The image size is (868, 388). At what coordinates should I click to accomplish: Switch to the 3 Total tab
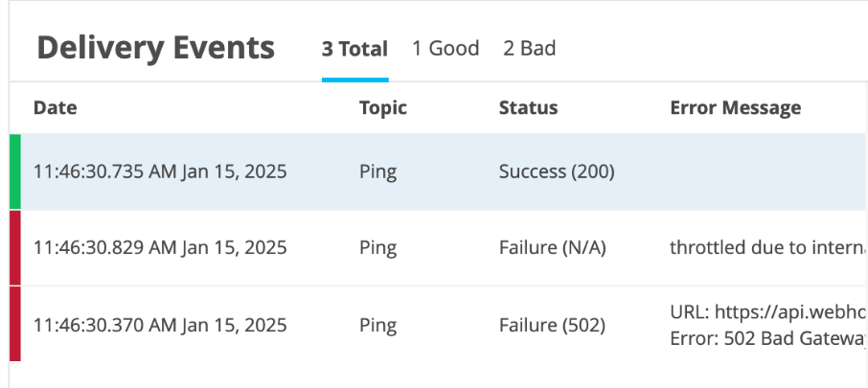[354, 49]
